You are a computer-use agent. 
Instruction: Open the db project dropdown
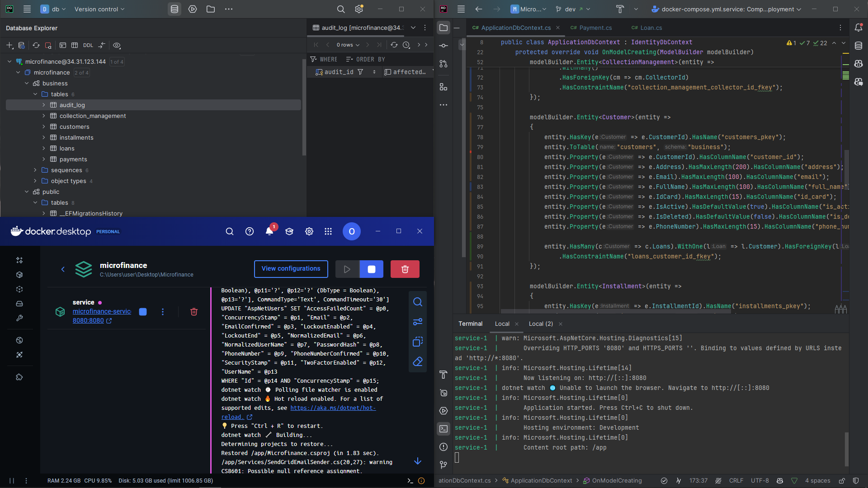[53, 9]
